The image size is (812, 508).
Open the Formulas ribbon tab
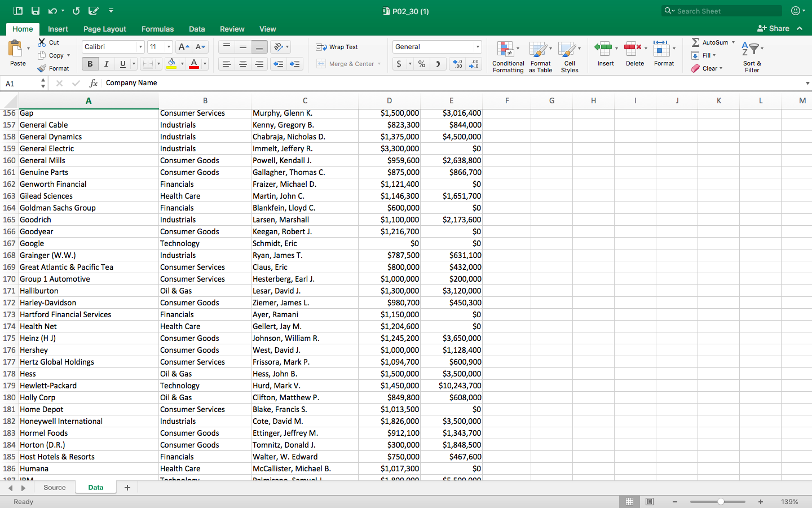pos(157,29)
